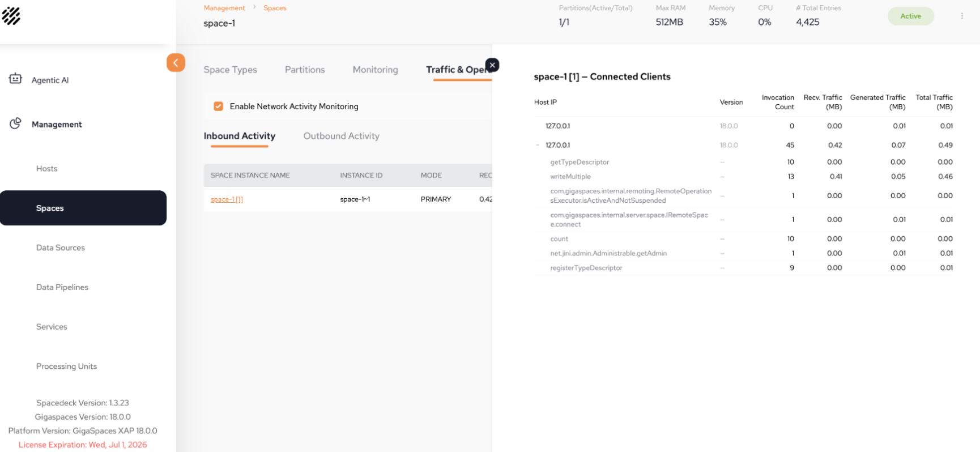Open Processing Units in sidebar
Image resolution: width=980 pixels, height=452 pixels.
66,366
